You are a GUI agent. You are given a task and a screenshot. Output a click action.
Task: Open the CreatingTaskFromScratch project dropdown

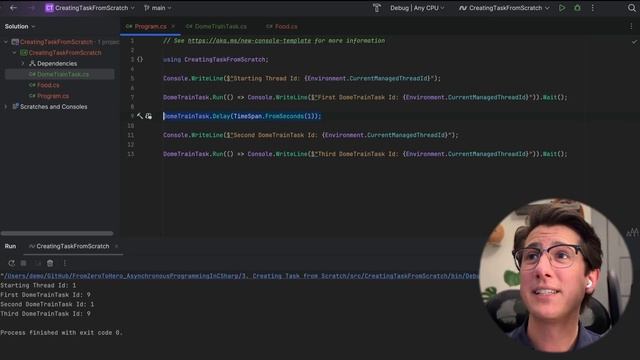[90, 8]
